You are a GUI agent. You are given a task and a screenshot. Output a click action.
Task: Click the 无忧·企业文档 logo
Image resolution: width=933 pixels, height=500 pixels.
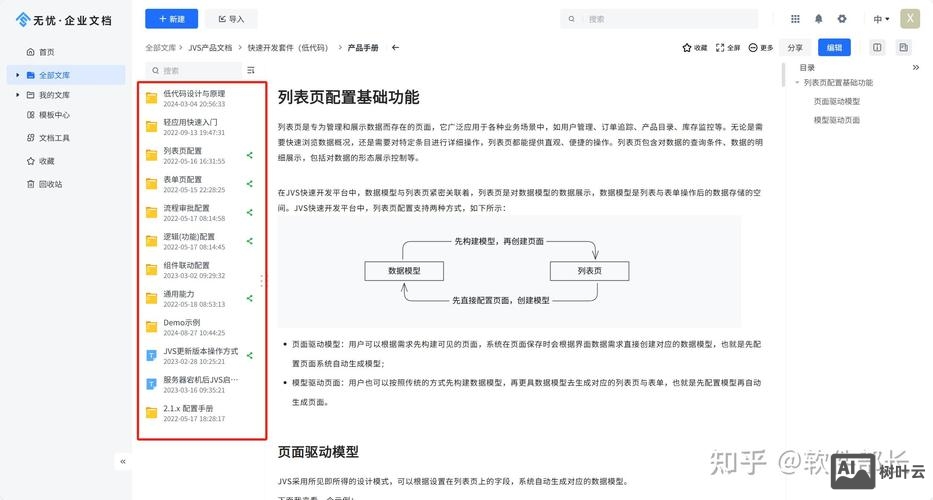pyautogui.click(x=64, y=20)
